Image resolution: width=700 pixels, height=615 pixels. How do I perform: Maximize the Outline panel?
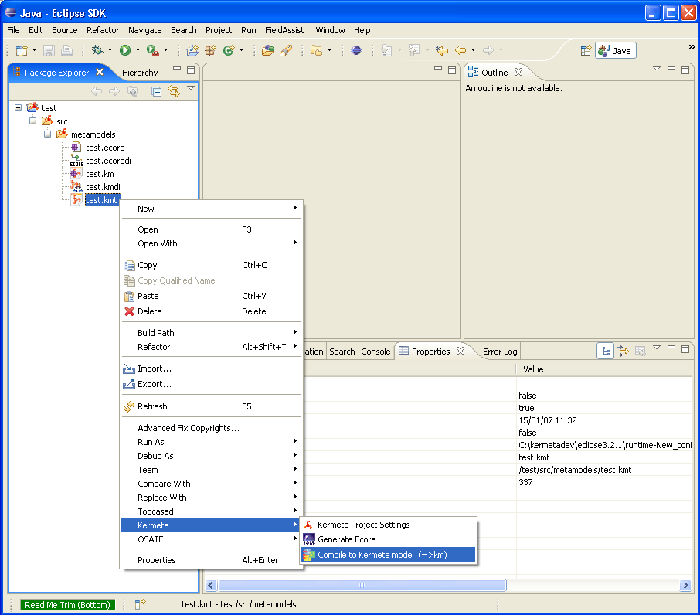[x=685, y=70]
